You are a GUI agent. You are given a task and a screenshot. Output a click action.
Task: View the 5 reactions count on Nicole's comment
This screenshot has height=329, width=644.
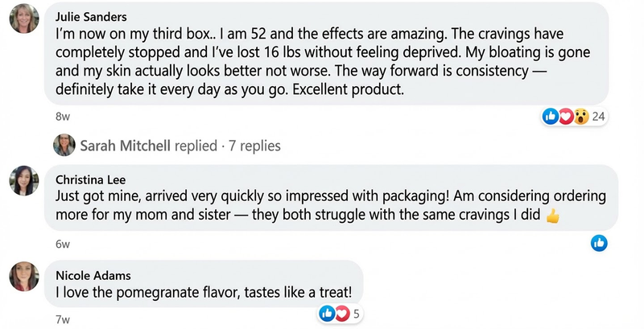coord(356,313)
